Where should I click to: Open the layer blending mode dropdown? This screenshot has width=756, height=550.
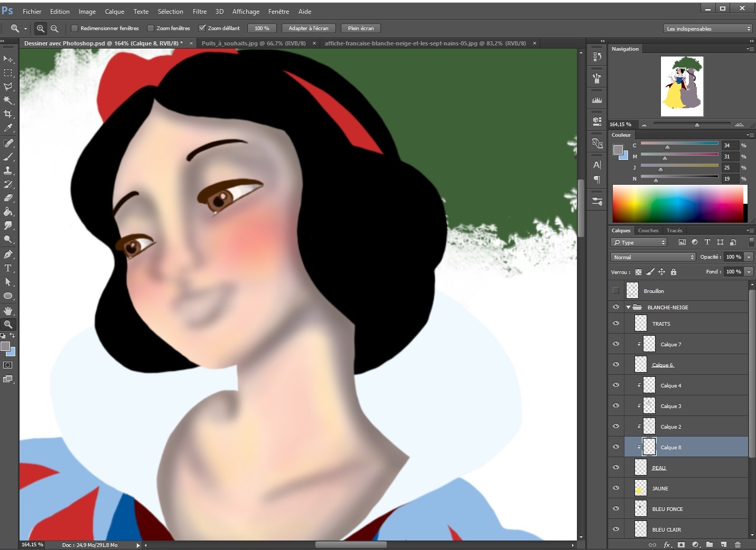click(653, 257)
